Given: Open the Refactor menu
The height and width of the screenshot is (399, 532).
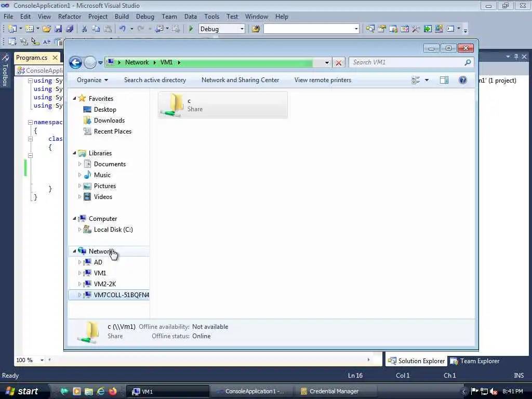Looking at the screenshot, I should click(x=70, y=17).
